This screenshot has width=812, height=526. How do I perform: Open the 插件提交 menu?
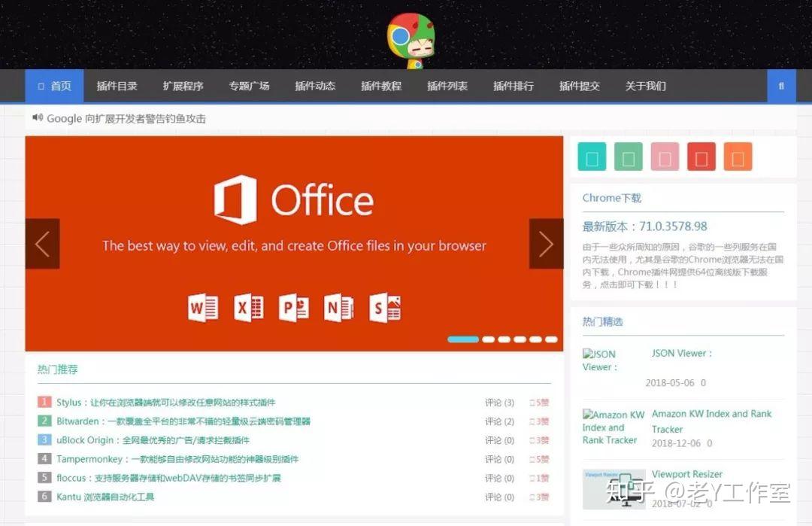(580, 86)
